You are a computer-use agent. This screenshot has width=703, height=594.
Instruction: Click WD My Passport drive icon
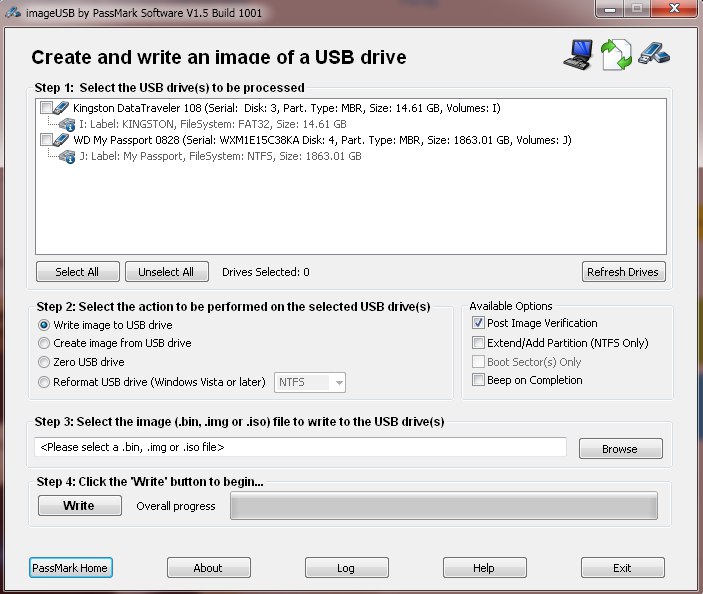click(x=61, y=140)
